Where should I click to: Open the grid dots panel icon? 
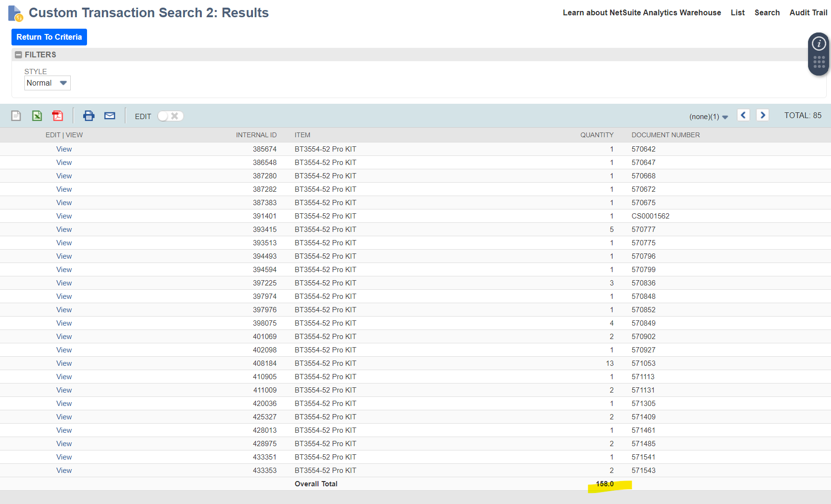point(819,62)
